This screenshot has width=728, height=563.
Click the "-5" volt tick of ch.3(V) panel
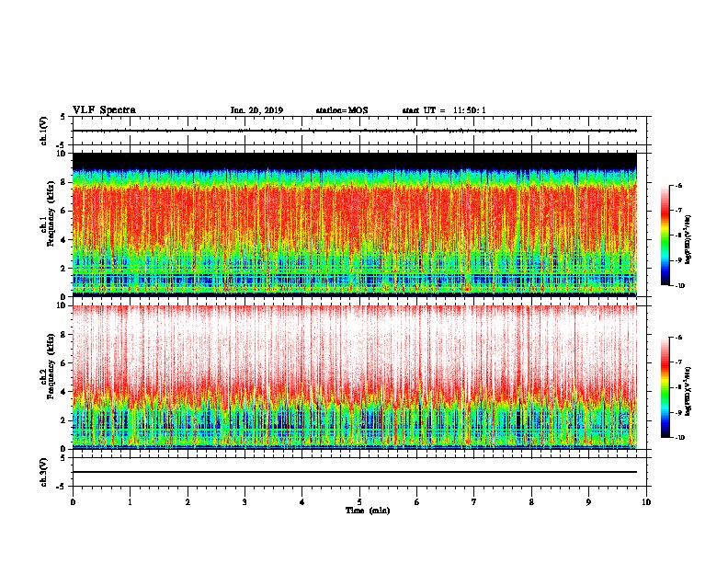[x=62, y=487]
